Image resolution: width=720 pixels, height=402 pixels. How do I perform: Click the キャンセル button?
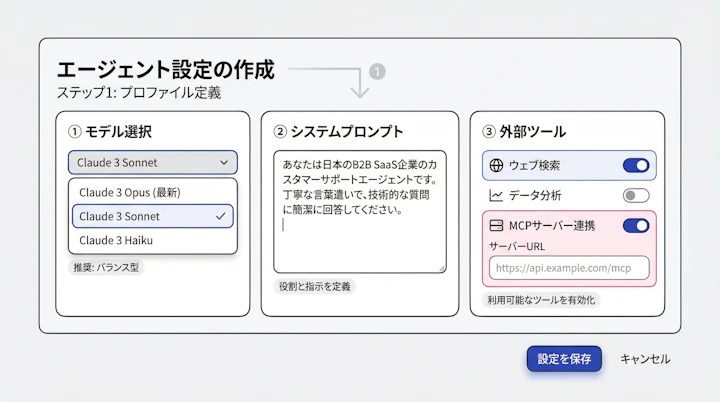click(x=645, y=359)
